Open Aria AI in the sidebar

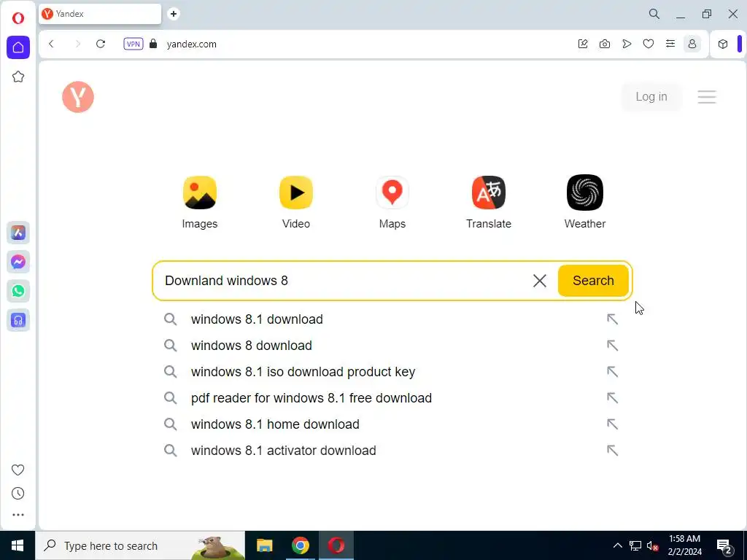[x=18, y=233]
